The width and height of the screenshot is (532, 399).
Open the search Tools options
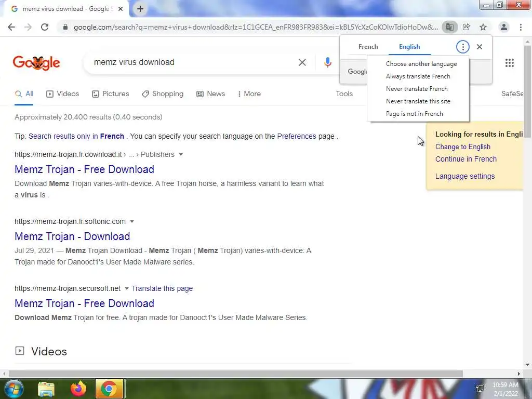point(344,94)
